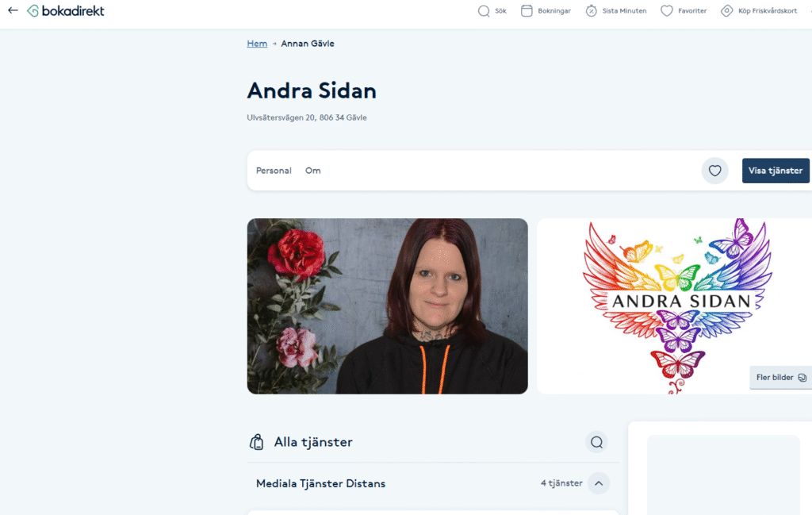Click the Annan Gävle breadcrumb text
The image size is (812, 515).
308,44
